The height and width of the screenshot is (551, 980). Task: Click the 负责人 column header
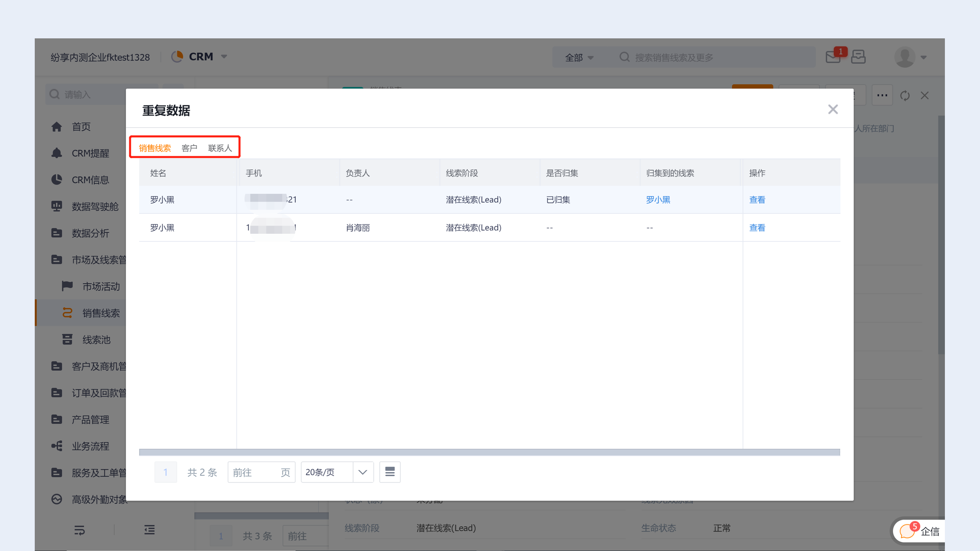coord(358,173)
